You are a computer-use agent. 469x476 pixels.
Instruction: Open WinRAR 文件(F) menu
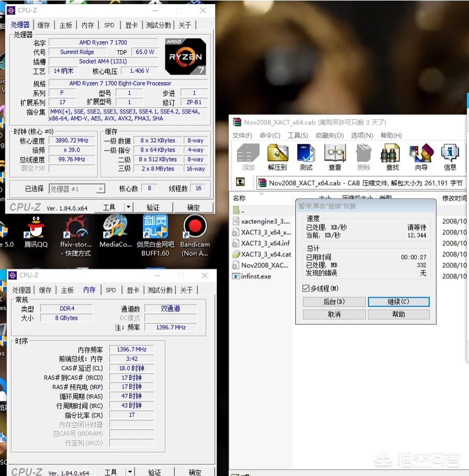(242, 135)
